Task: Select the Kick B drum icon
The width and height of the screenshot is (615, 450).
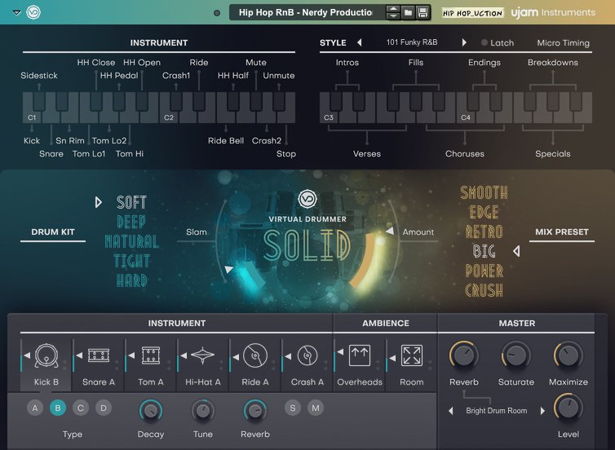Action: point(46,356)
